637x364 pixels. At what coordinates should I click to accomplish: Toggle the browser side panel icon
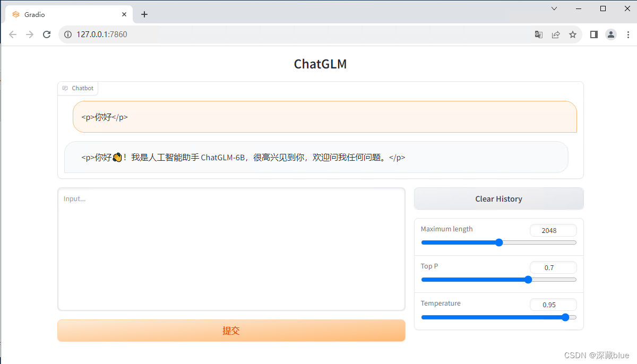tap(594, 34)
